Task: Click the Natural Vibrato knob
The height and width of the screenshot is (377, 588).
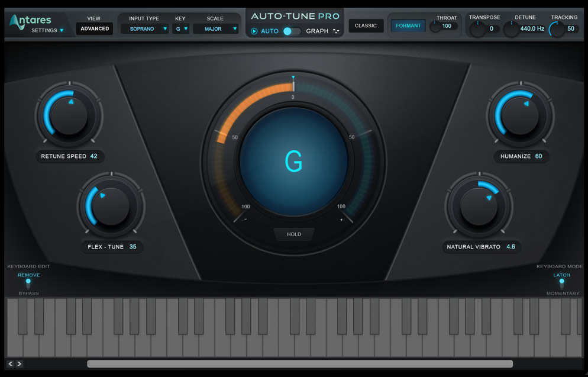Action: click(479, 205)
